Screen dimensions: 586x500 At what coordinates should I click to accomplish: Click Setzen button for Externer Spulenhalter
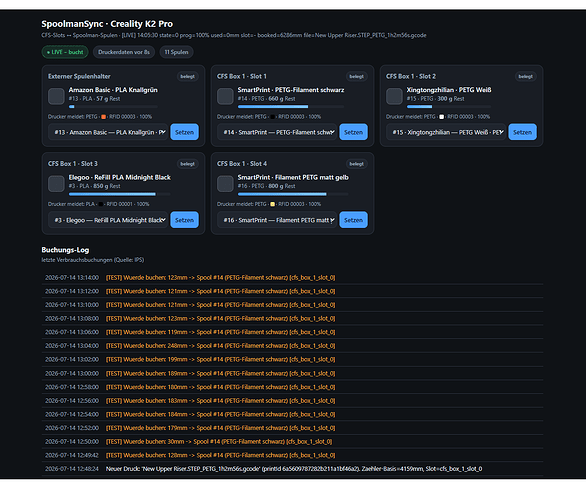pos(184,132)
